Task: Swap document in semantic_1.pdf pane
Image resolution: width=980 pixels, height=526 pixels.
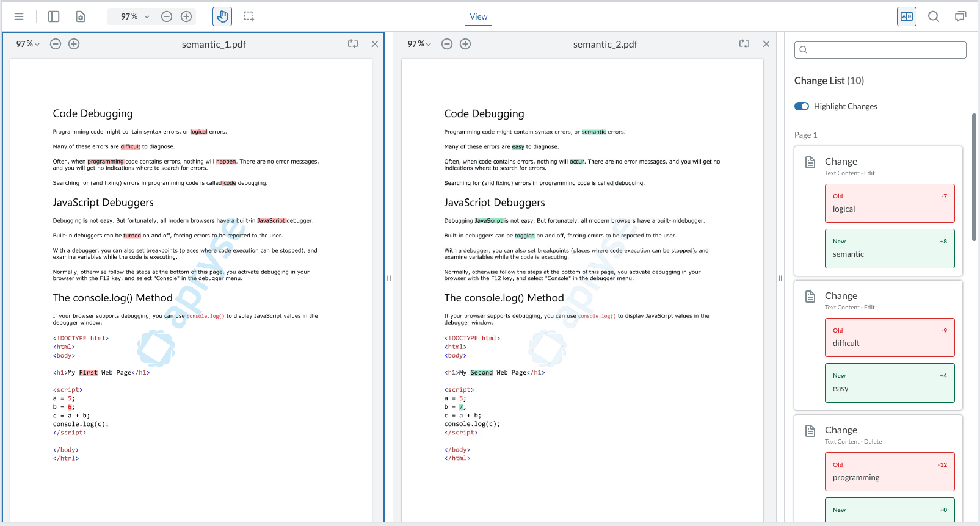Action: 353,44
